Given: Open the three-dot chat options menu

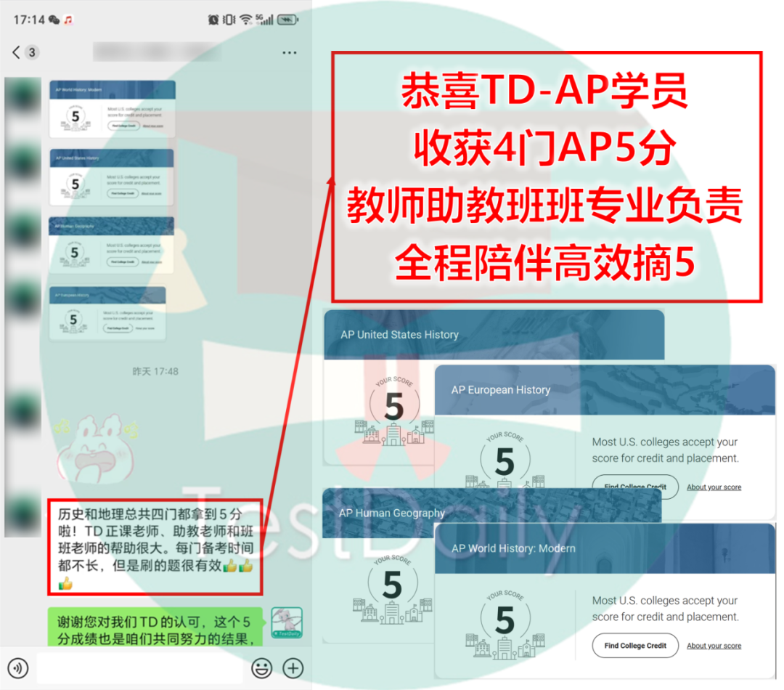Looking at the screenshot, I should coord(290,52).
